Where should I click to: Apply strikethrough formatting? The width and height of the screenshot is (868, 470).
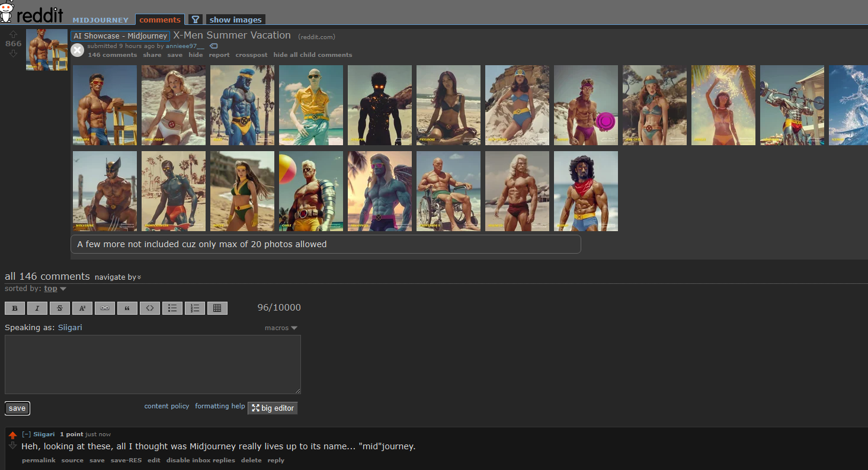coord(60,308)
